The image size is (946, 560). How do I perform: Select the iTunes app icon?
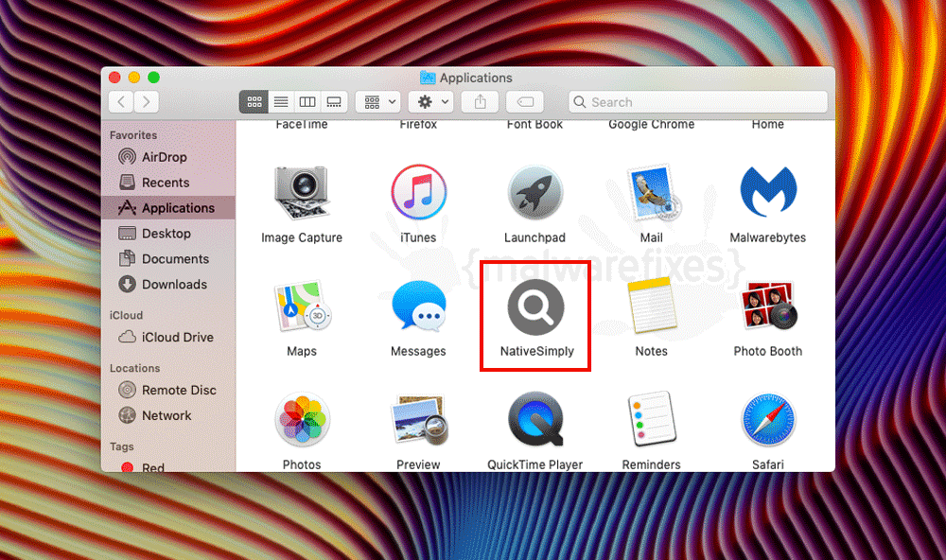(x=419, y=193)
